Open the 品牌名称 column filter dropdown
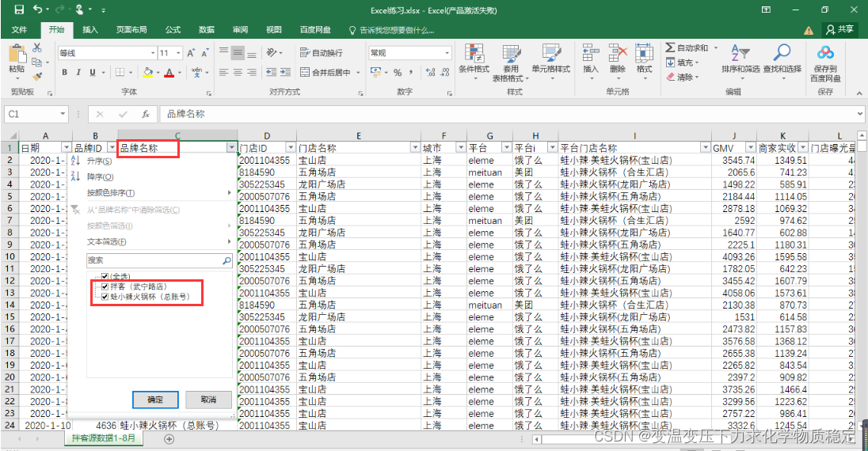The width and height of the screenshot is (868, 451). pyautogui.click(x=231, y=148)
